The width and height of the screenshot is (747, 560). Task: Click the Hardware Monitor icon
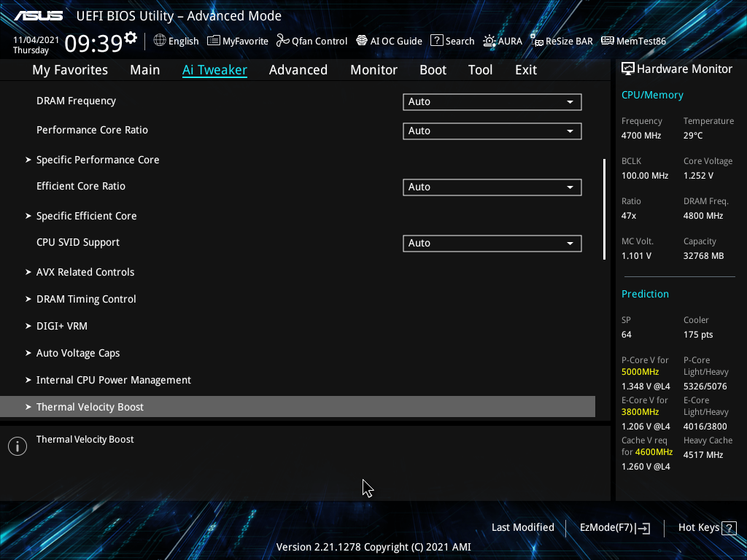tap(628, 69)
